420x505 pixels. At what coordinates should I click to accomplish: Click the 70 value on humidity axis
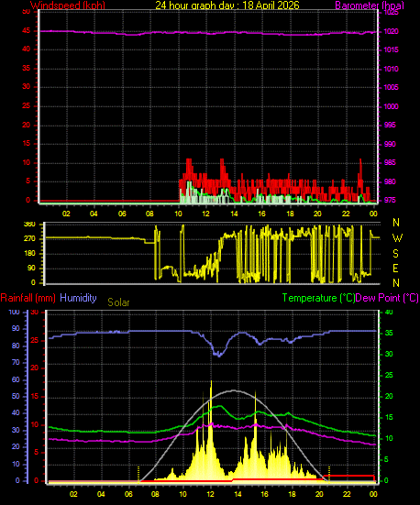(x=16, y=363)
